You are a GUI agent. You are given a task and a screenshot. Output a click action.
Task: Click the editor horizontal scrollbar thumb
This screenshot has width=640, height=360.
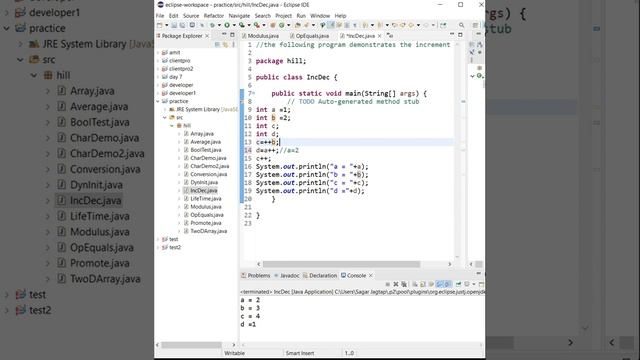[x=341, y=264]
